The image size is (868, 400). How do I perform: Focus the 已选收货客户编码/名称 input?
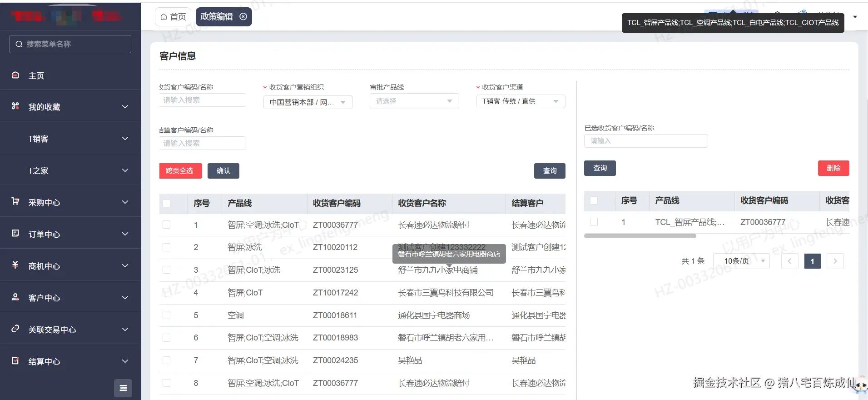646,141
